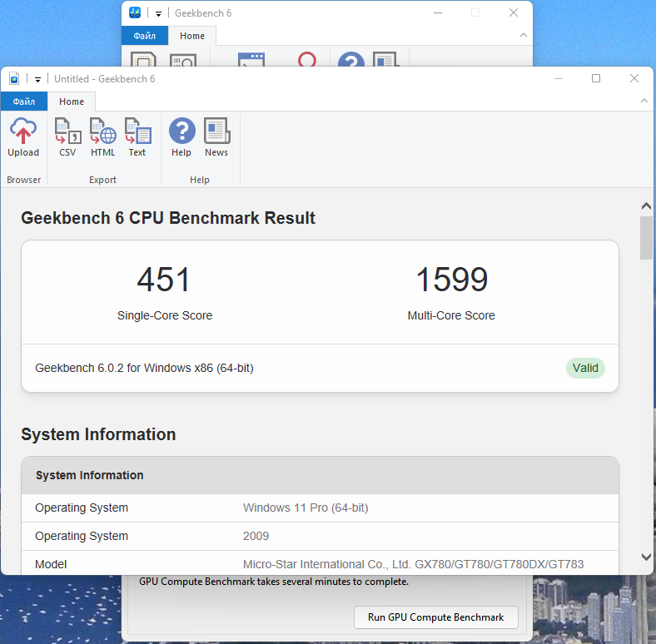656x644 pixels.
Task: Open the Файл menu in Untitled window
Action: [x=24, y=102]
